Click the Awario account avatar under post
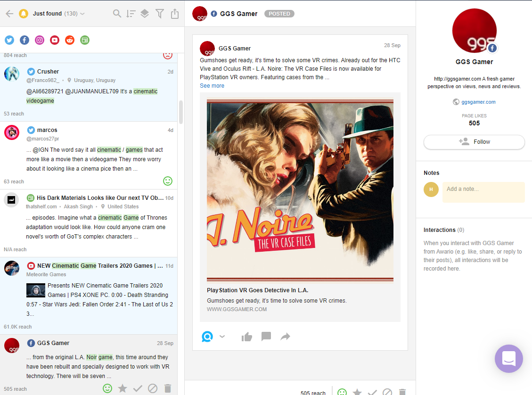The height and width of the screenshot is (395, 532). (207, 337)
